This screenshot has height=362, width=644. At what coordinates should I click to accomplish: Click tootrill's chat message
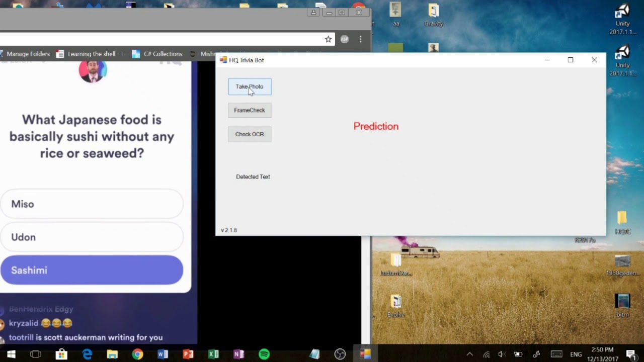click(86, 338)
